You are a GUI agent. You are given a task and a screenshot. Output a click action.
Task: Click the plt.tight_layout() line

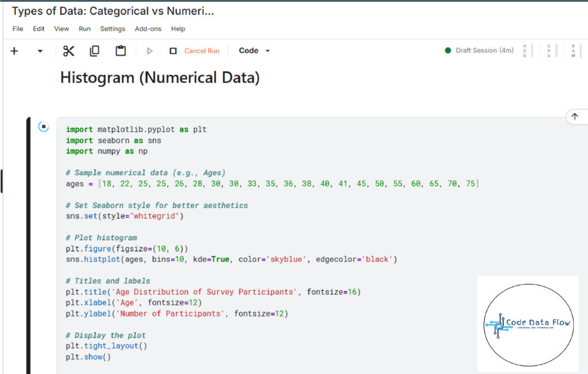click(106, 346)
